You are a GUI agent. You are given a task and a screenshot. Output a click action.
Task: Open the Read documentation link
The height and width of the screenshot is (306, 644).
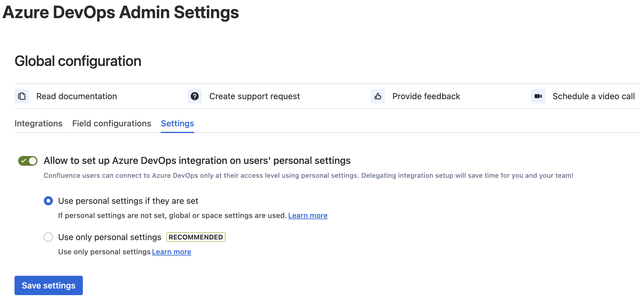point(76,96)
